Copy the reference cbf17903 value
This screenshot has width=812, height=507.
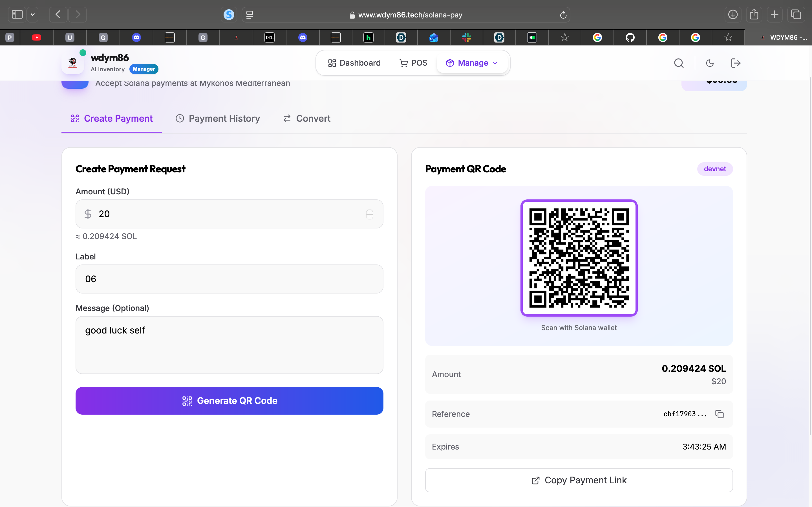[720, 414]
